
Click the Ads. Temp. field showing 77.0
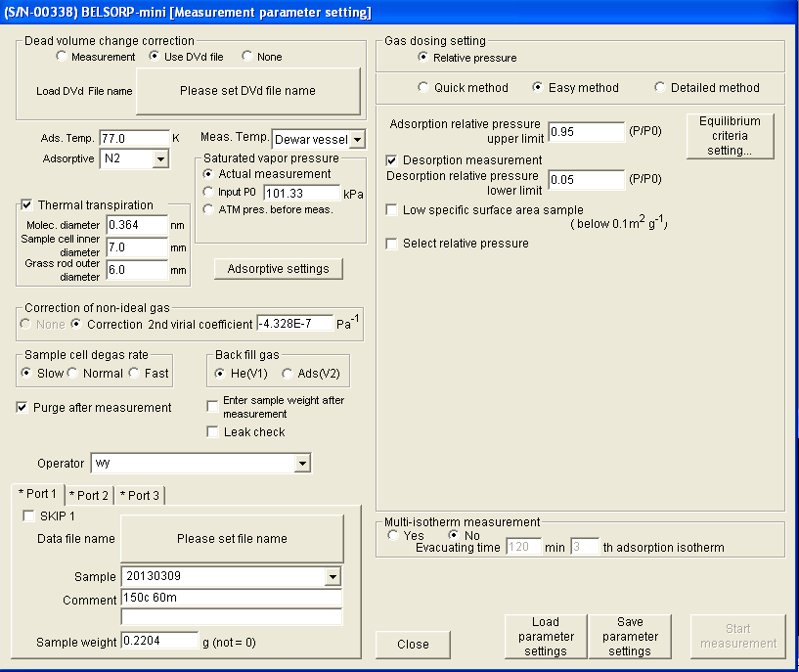[x=135, y=138]
